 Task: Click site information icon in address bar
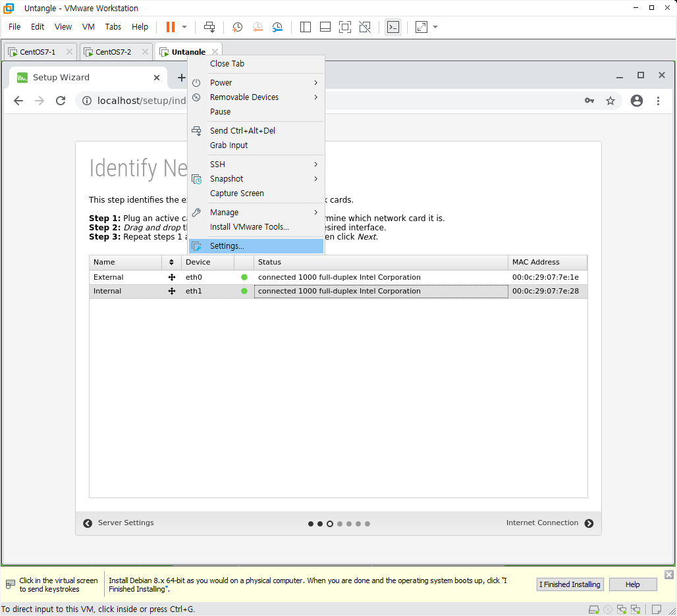coord(87,101)
